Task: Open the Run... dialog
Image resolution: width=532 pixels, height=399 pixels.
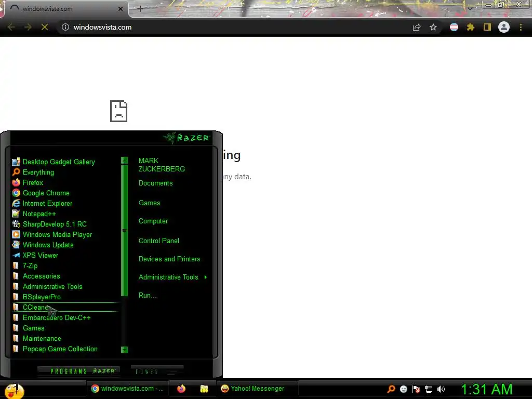Action: (x=148, y=295)
